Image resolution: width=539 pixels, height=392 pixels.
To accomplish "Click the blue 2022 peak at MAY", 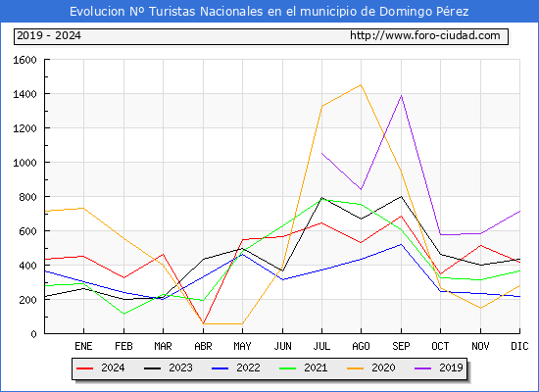I will [x=242, y=254].
